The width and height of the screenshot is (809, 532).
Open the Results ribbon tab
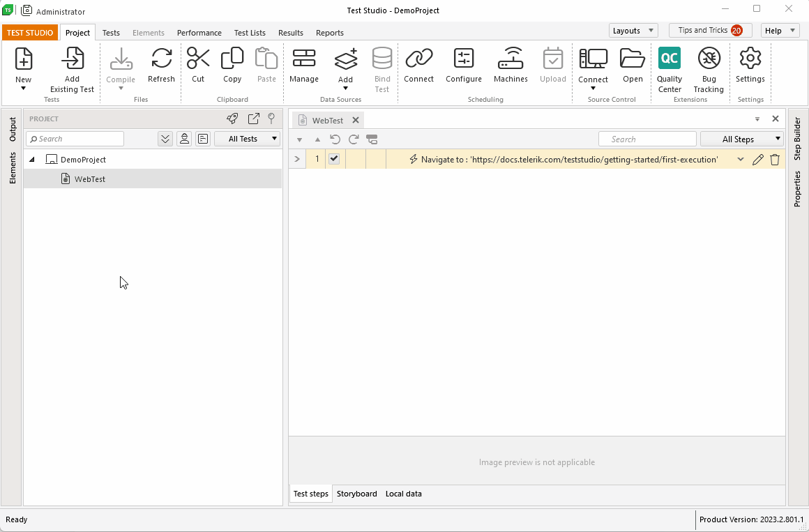pyautogui.click(x=291, y=33)
